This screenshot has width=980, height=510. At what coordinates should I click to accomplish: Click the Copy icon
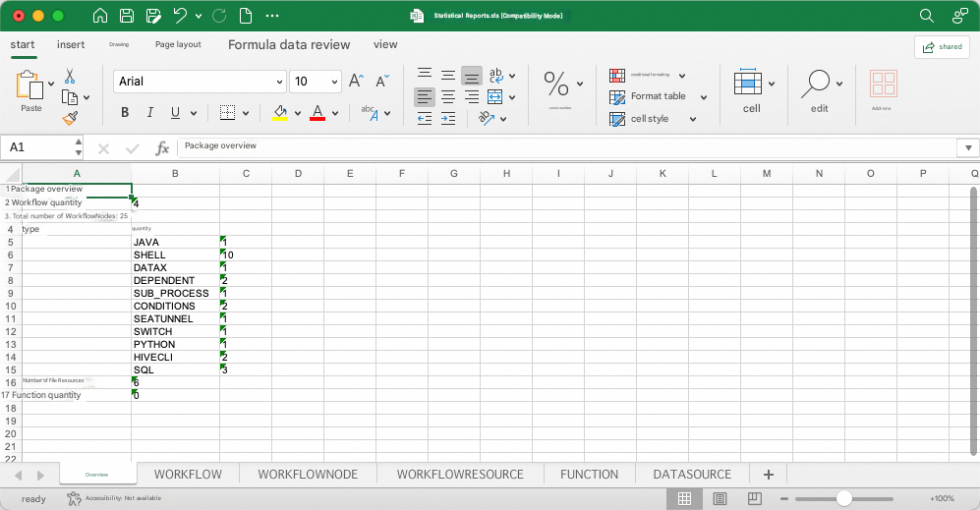70,97
